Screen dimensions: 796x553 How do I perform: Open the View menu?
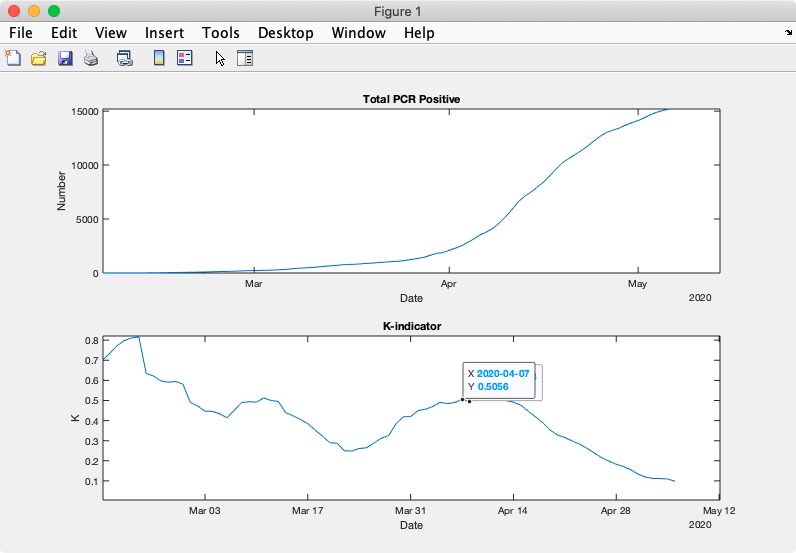pos(111,33)
